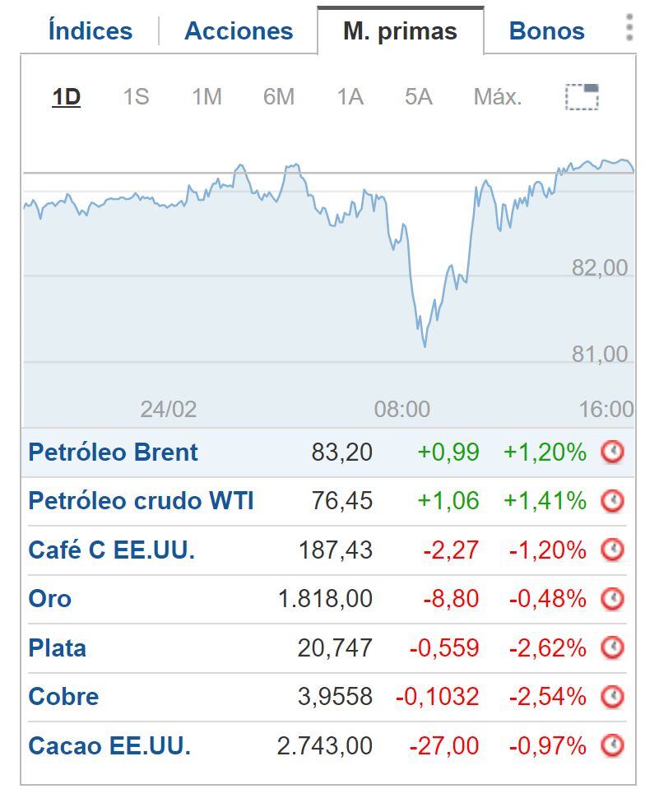Click the clock icon beside Petróleo crudo WTI
The height and width of the screenshot is (812, 645).
(614, 501)
